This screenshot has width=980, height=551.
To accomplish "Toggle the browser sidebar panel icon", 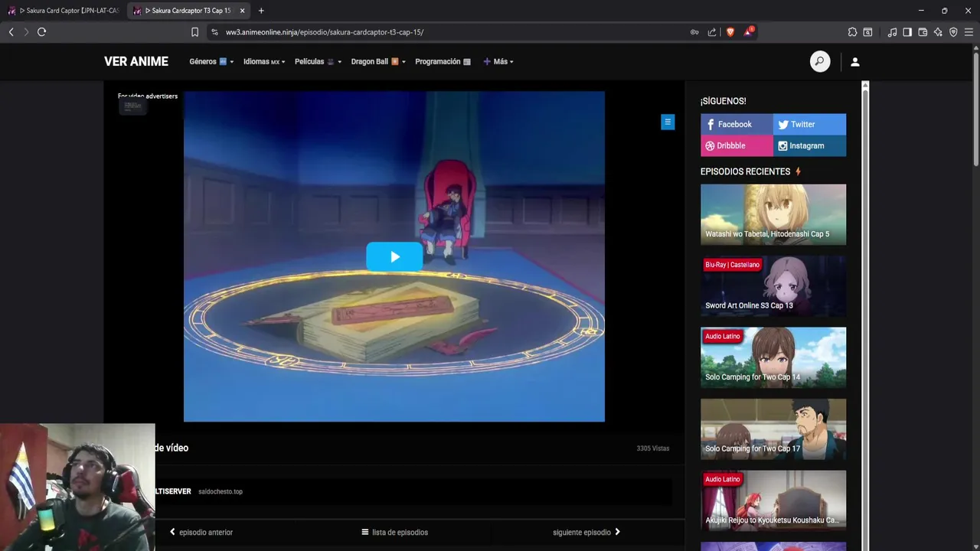I will pyautogui.click(x=907, y=32).
